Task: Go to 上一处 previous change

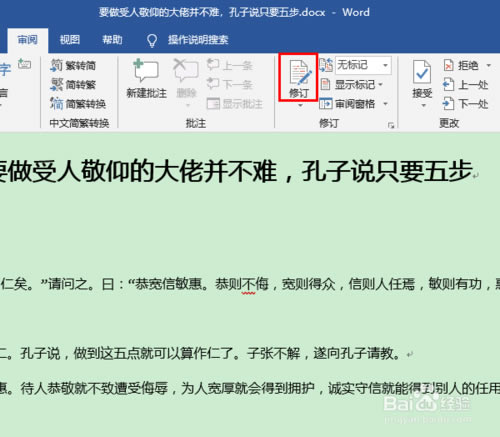Action: point(465,85)
